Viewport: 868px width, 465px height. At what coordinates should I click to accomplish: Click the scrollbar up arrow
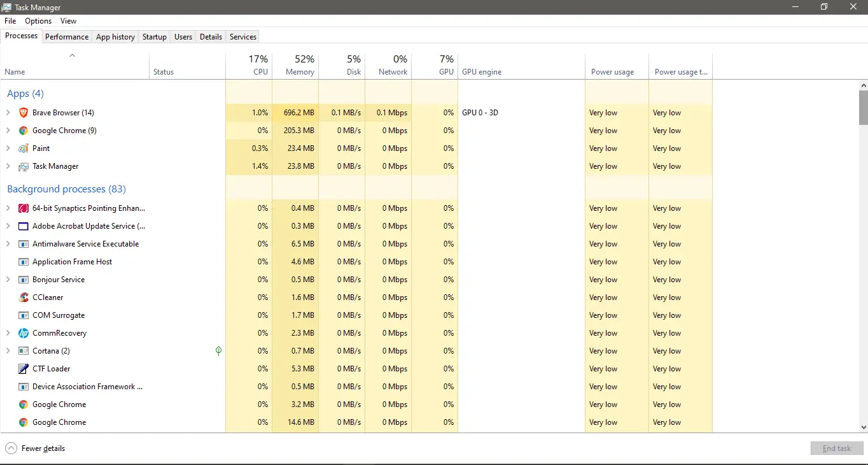863,85
